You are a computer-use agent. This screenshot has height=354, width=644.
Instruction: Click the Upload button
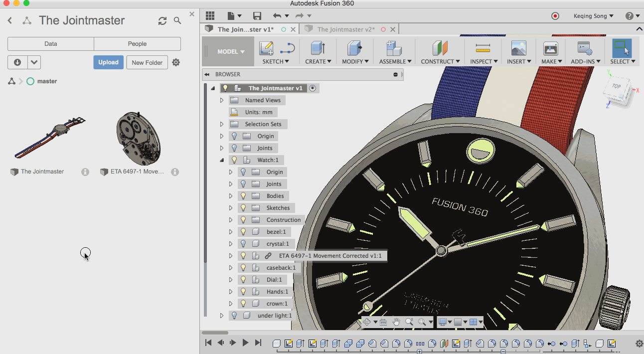pyautogui.click(x=108, y=62)
